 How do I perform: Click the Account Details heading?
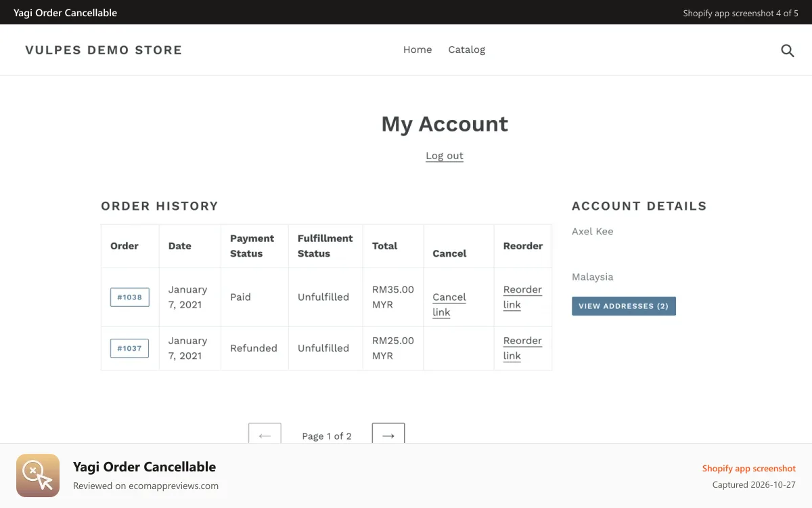point(639,206)
